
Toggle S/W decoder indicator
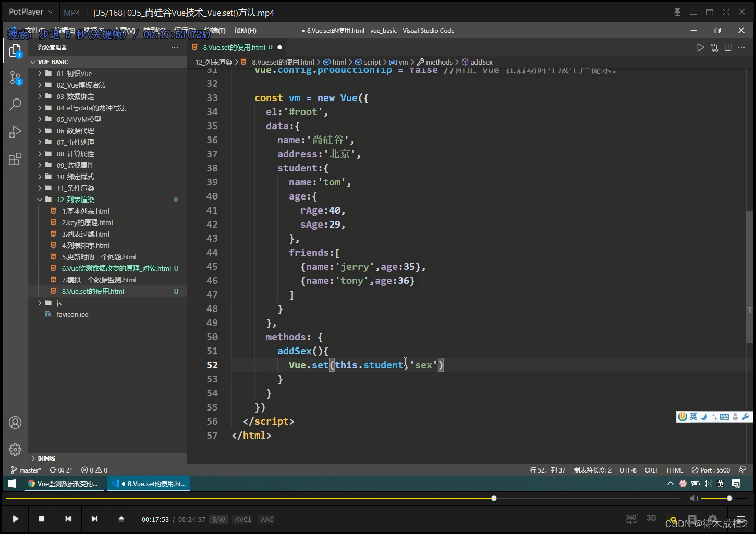click(219, 519)
